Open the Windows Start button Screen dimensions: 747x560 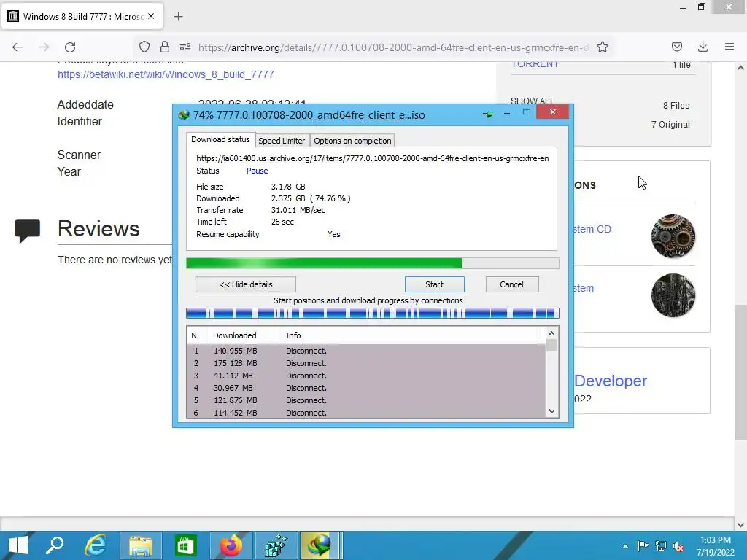[x=18, y=545]
